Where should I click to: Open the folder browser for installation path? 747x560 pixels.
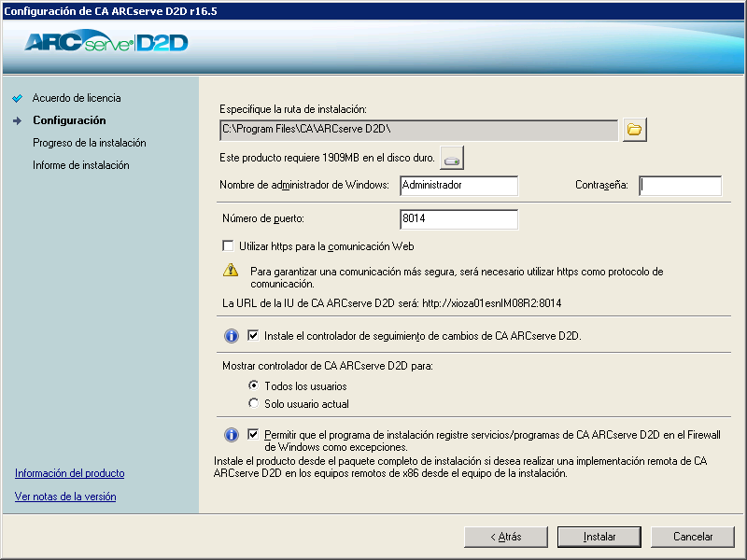pyautogui.click(x=633, y=131)
